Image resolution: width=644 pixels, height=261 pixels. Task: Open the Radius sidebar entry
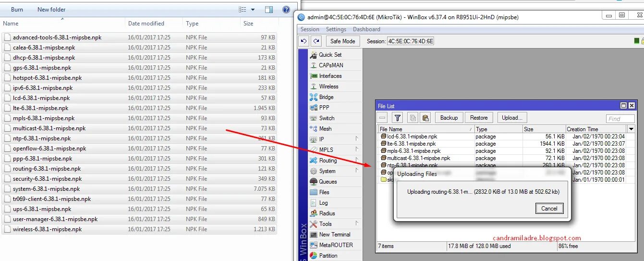coord(327,213)
